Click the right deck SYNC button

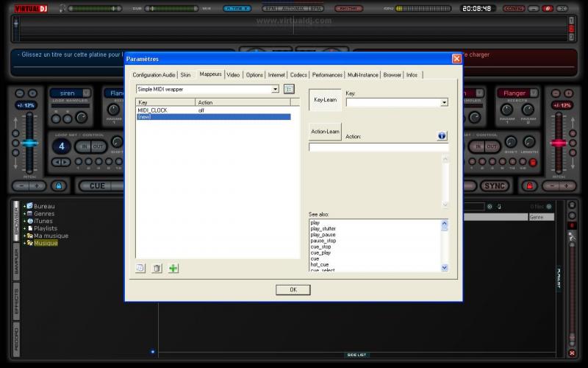point(494,185)
